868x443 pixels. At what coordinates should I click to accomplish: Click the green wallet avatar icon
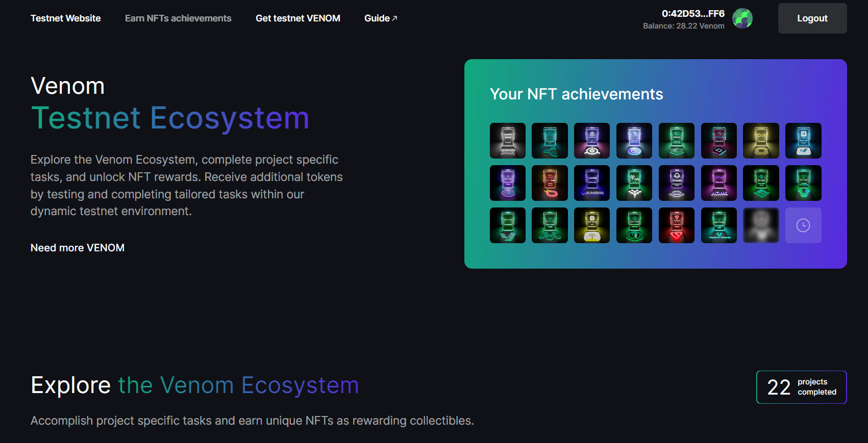742,18
